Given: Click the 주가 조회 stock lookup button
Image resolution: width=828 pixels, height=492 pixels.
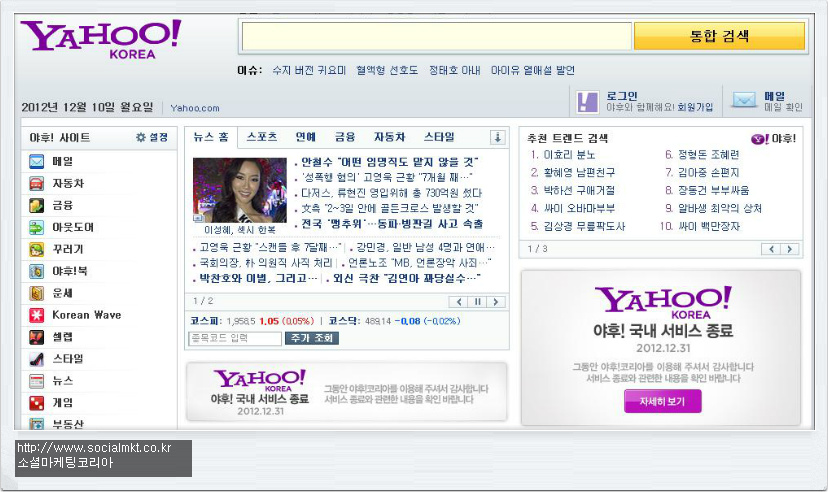Looking at the screenshot, I should [312, 338].
